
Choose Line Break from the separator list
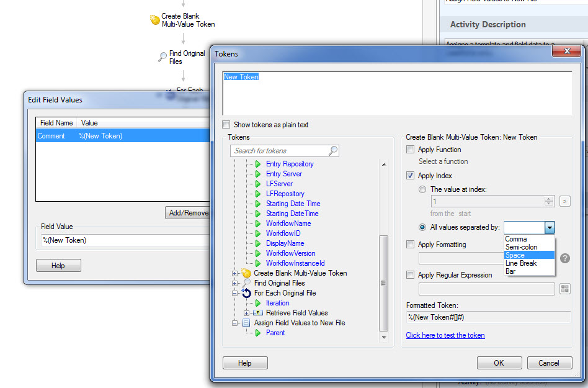[x=520, y=263]
